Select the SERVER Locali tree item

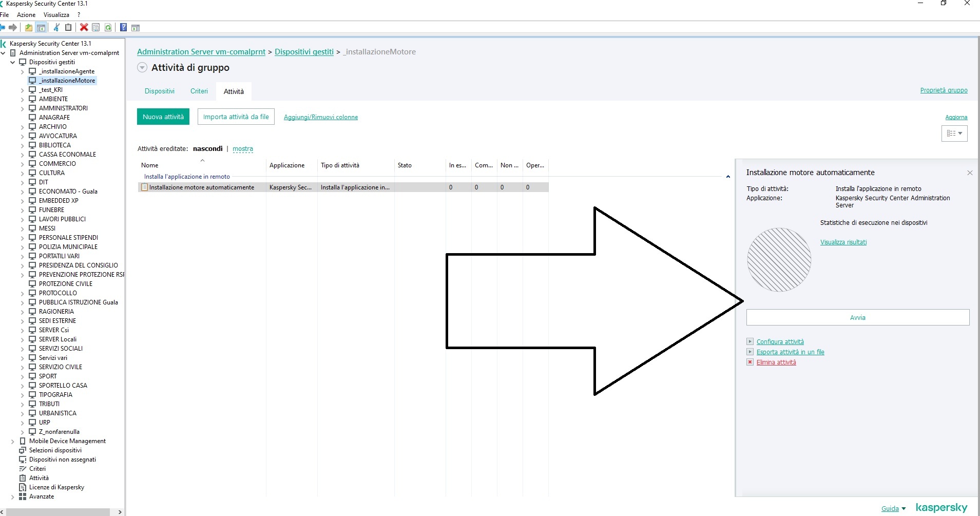(x=57, y=339)
